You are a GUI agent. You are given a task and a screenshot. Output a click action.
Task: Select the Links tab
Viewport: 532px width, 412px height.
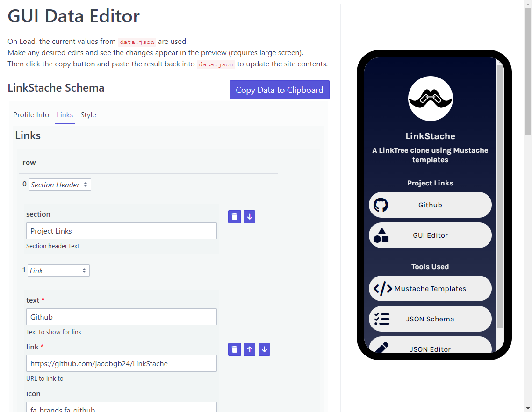(x=65, y=114)
